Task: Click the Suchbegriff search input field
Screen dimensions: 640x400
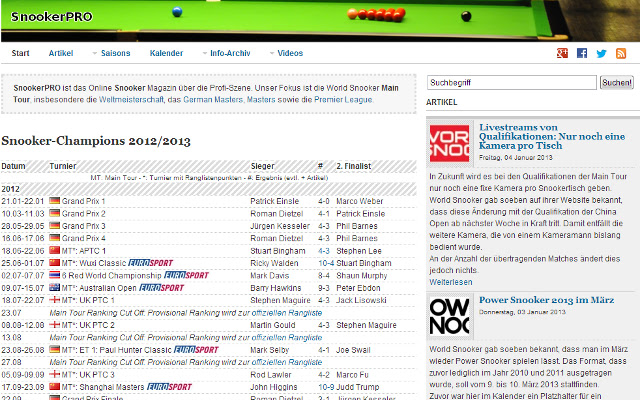Action: 512,82
